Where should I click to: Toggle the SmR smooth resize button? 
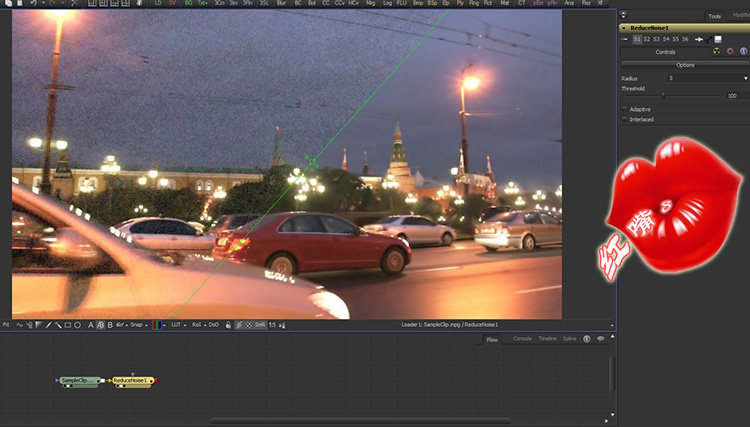pyautogui.click(x=260, y=325)
